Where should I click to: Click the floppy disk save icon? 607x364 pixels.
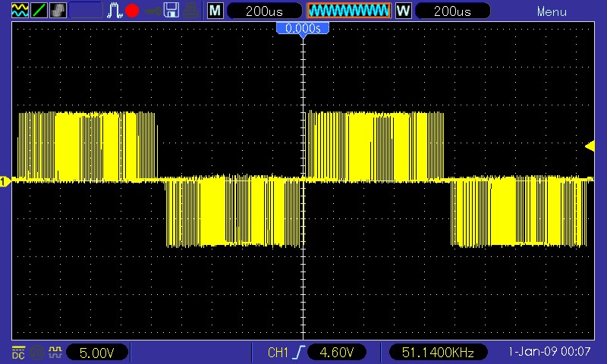(x=171, y=11)
